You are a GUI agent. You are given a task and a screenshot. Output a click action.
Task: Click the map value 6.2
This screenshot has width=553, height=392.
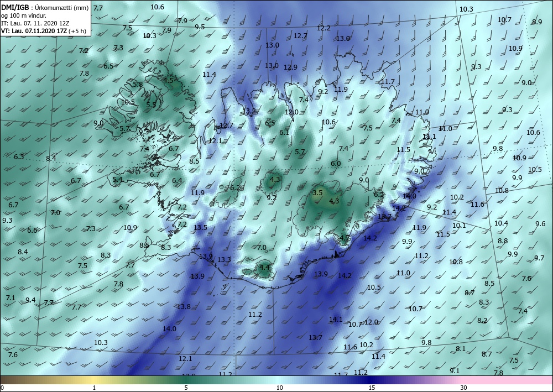tap(235, 188)
